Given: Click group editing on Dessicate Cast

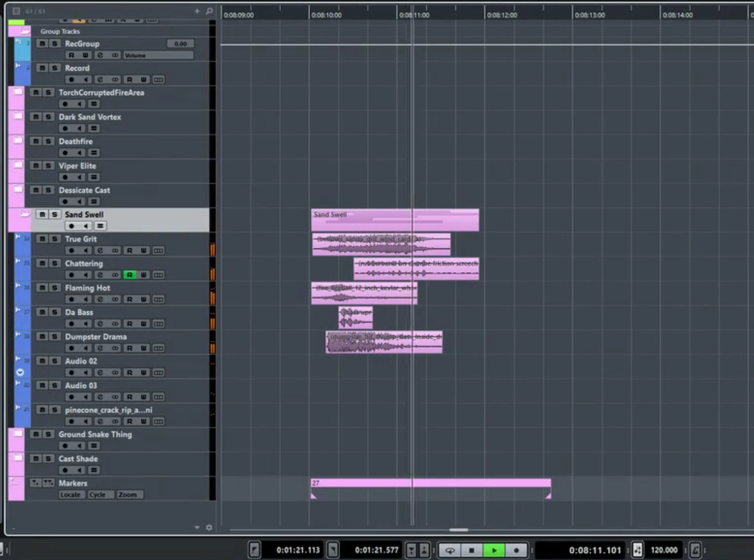Looking at the screenshot, I should click(94, 202).
